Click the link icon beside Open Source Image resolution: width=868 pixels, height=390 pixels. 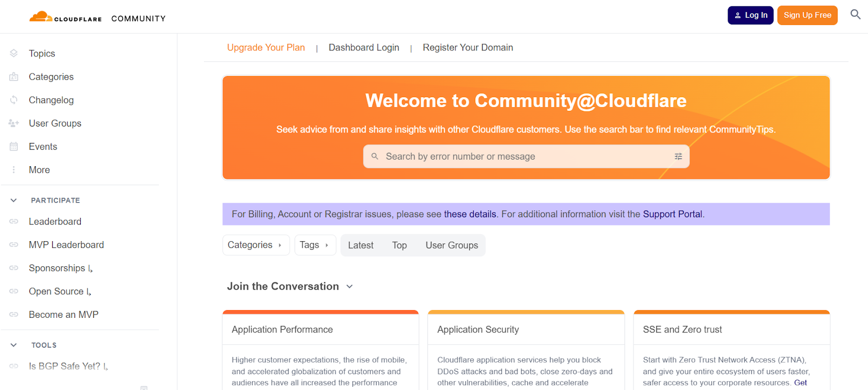[14, 292]
